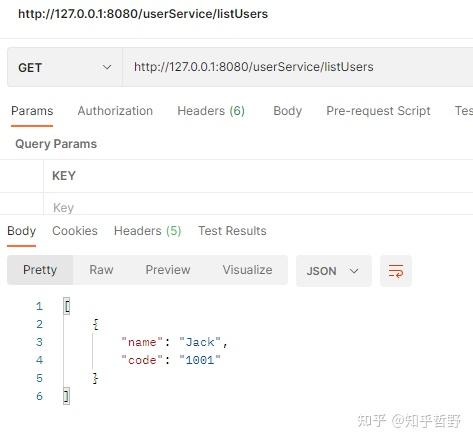Switch to the Authorization tab

[x=115, y=111]
